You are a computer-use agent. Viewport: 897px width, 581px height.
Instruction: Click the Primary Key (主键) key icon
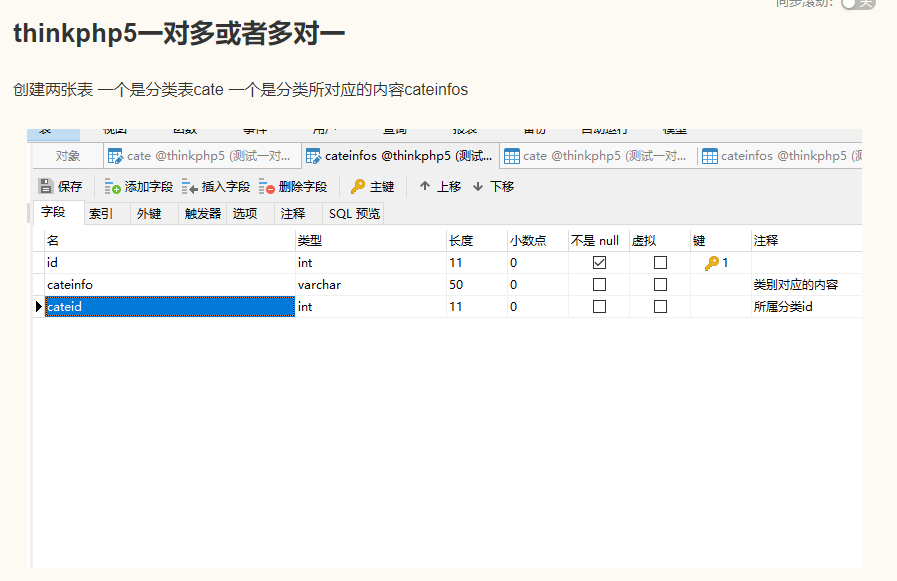click(x=358, y=186)
